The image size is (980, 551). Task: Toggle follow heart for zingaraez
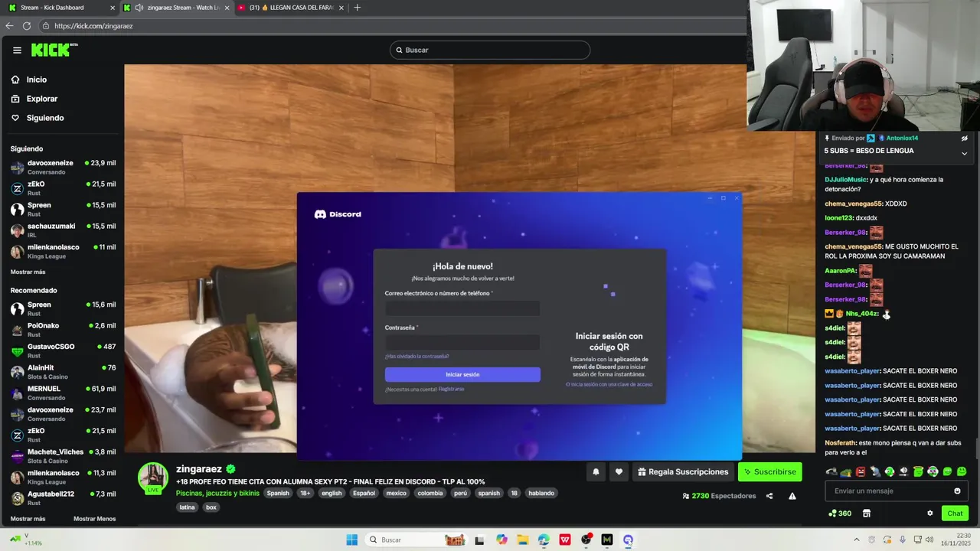619,472
